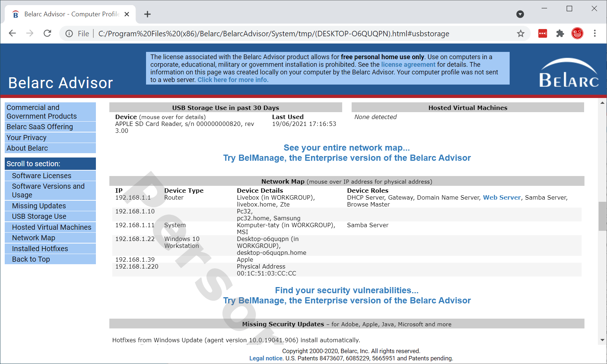Open Your Privacy page
Screen dimensions: 607x364
click(50, 138)
